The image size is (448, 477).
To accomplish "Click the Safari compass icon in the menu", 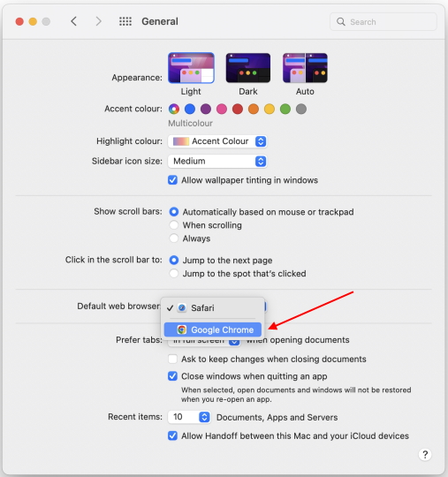I will click(x=182, y=308).
